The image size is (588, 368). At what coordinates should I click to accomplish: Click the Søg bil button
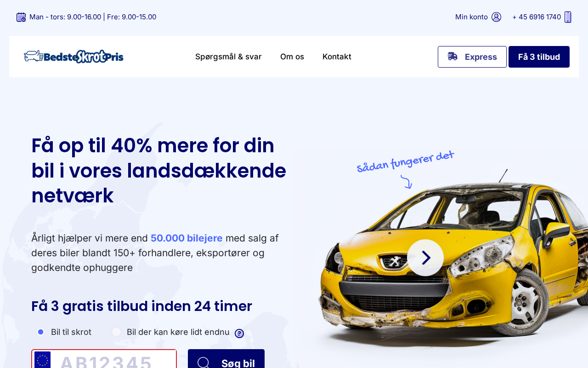point(226,359)
